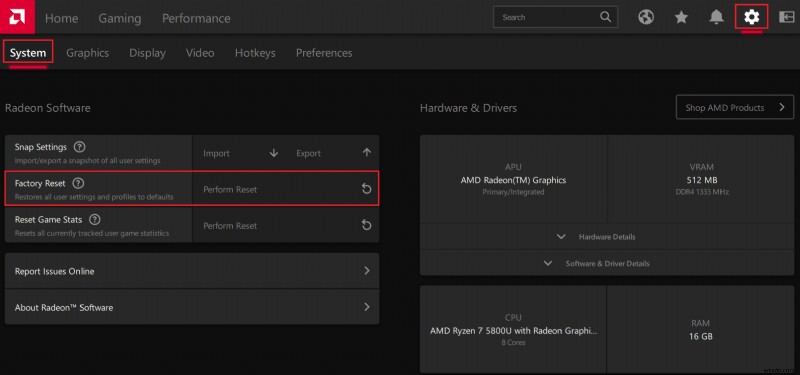The image size is (800, 375).
Task: Click help icon next to Snap Settings
Action: (x=79, y=147)
